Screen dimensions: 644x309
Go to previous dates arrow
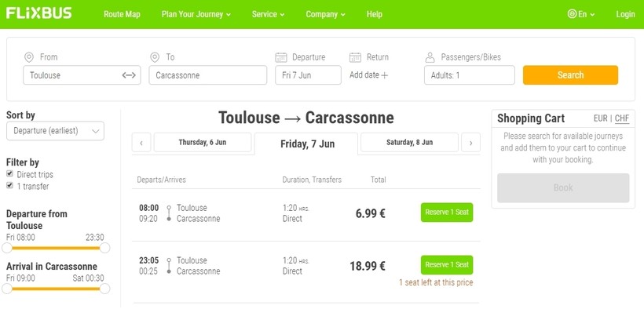[141, 143]
